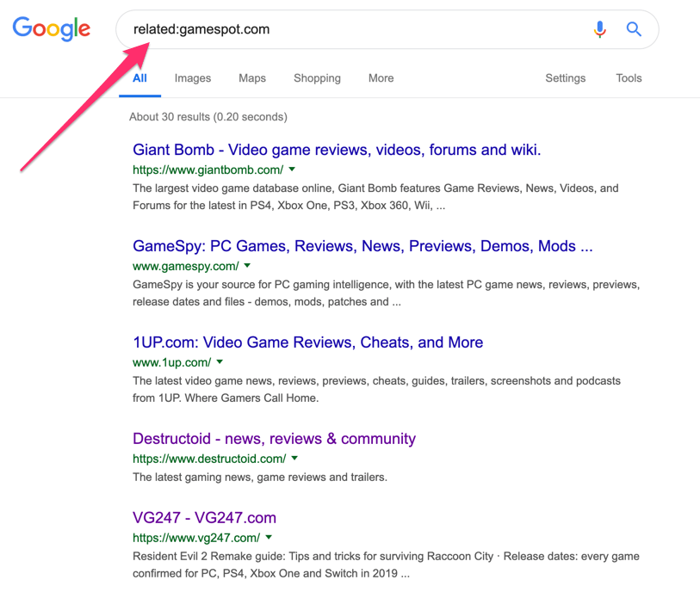Open search Tools
Screen dimensions: 700x592
click(629, 78)
